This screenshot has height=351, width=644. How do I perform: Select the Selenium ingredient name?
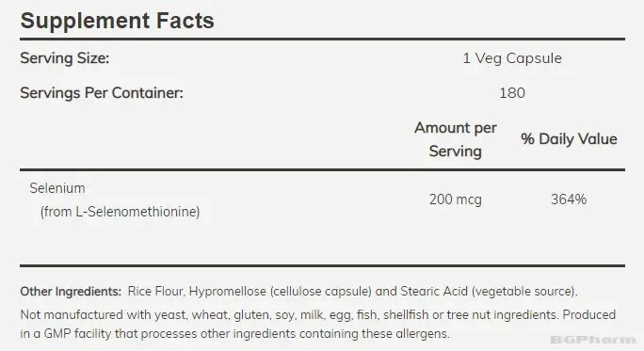coord(57,188)
